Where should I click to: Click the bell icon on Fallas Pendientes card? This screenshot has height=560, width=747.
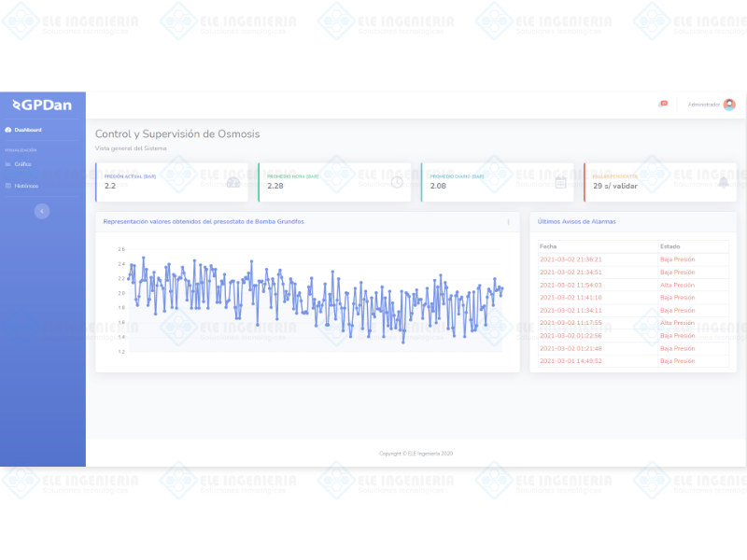tap(724, 182)
